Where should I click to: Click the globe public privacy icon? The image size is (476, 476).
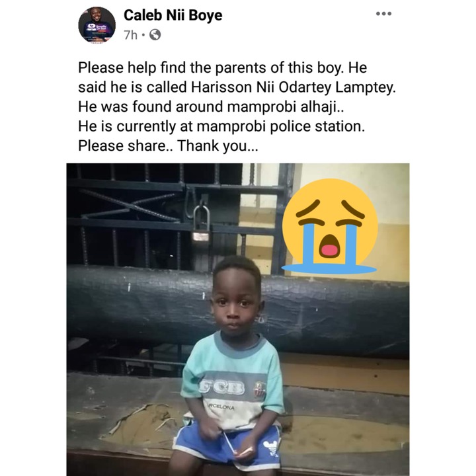click(x=155, y=35)
